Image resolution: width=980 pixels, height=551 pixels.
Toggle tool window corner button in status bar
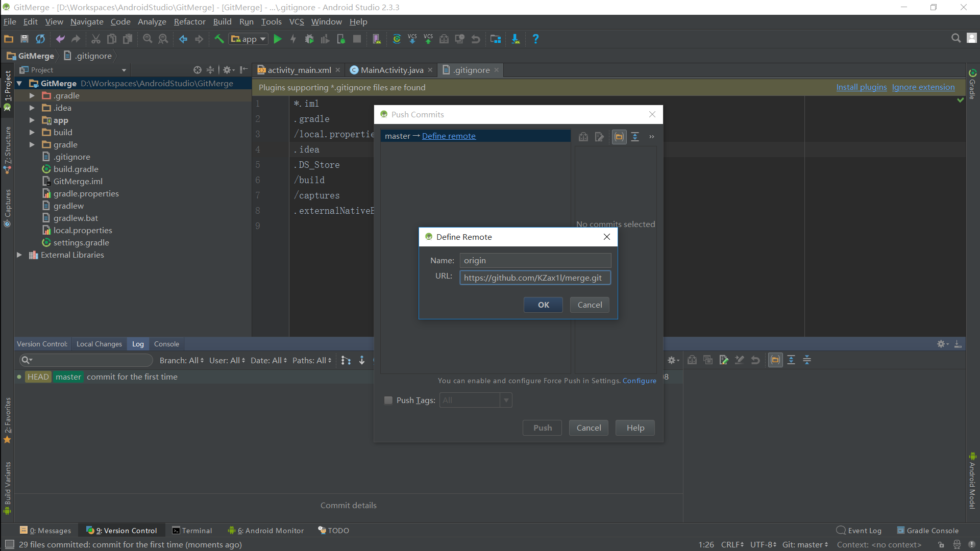point(9,544)
